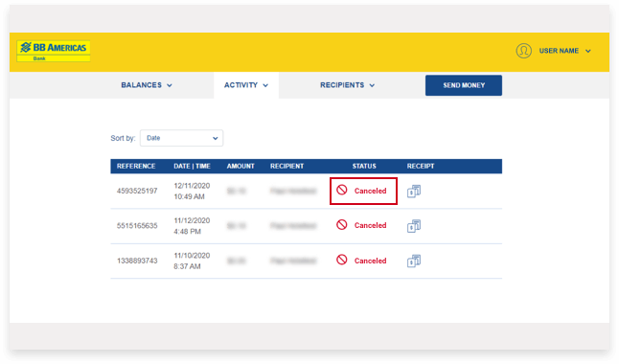The image size is (619, 364).
Task: Click the REFERENCE column header
Action: (136, 167)
